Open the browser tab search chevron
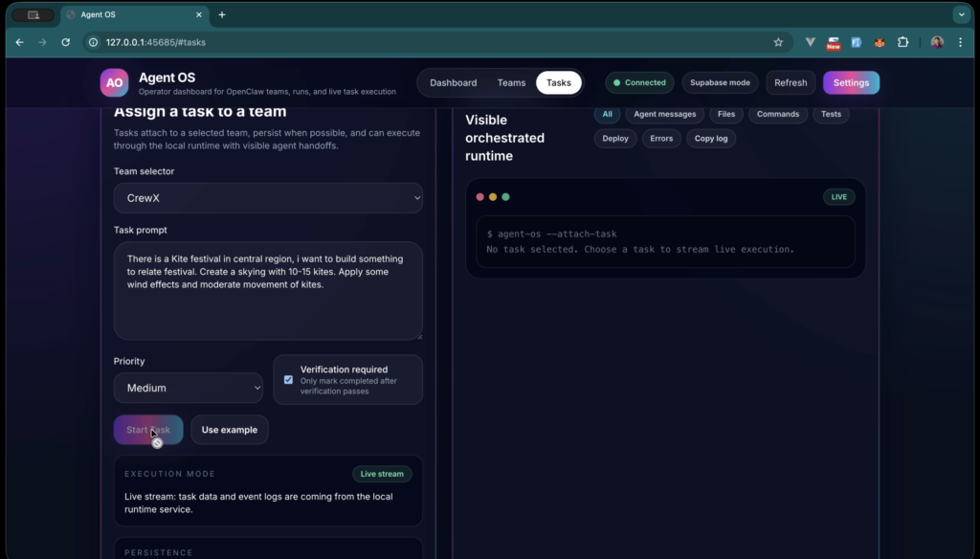This screenshot has width=980, height=559. (x=961, y=14)
